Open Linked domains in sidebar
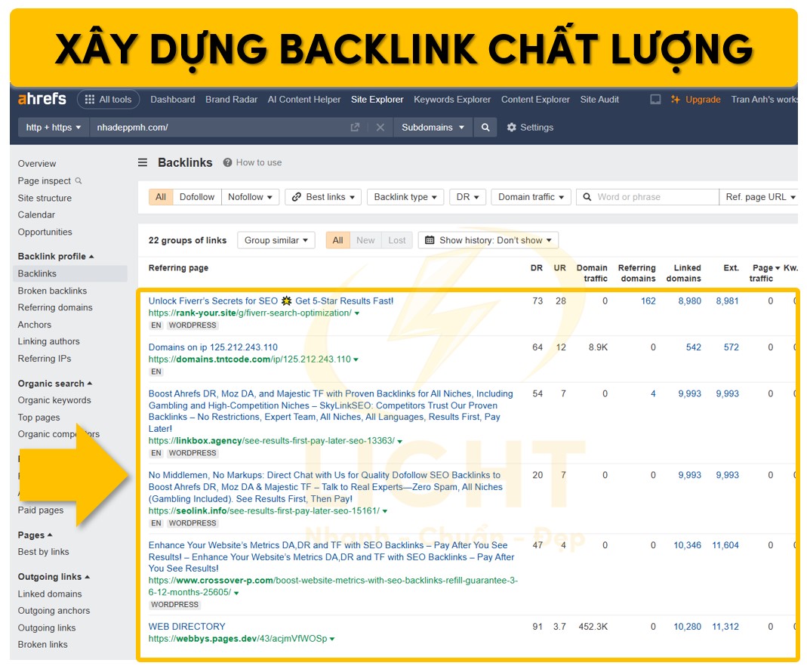The image size is (807, 672). point(49,593)
